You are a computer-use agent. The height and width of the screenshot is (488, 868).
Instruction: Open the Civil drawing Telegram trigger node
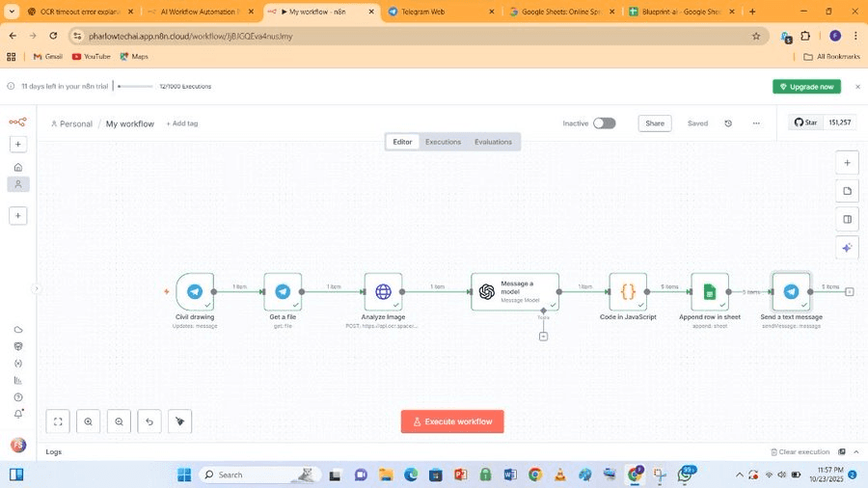[x=195, y=291]
